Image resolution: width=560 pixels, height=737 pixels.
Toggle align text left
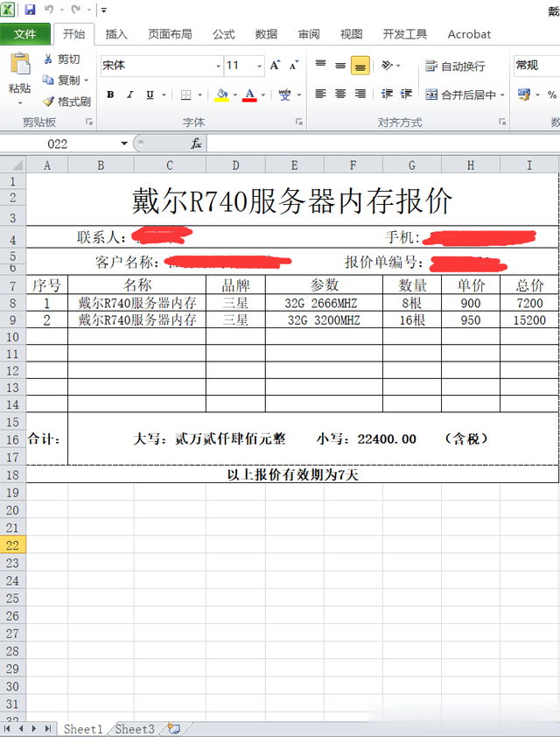(320, 94)
